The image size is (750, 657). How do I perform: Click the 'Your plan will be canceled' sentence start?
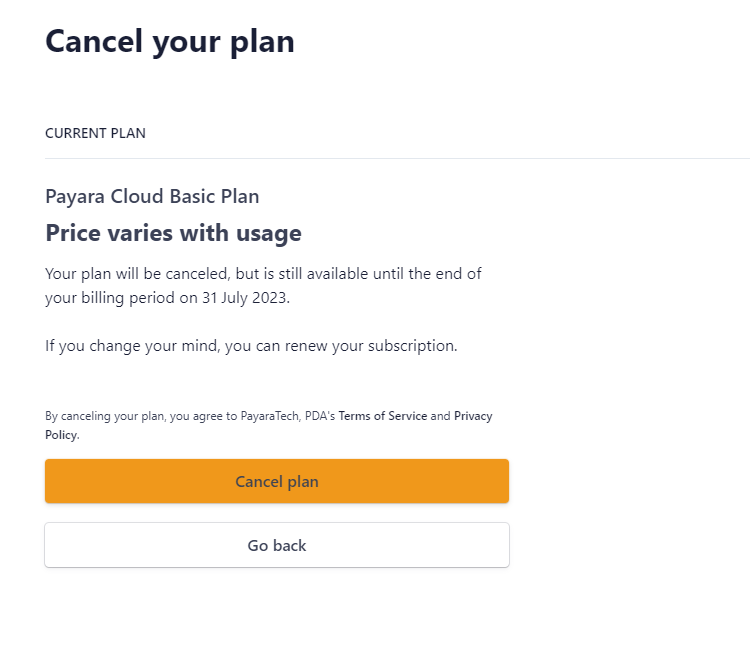138,274
